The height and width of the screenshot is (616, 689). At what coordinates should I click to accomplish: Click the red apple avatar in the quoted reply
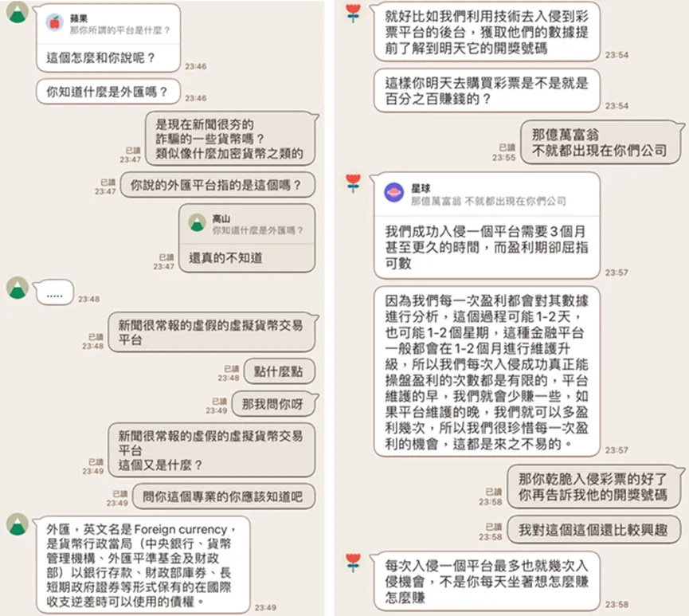pyautogui.click(x=55, y=22)
